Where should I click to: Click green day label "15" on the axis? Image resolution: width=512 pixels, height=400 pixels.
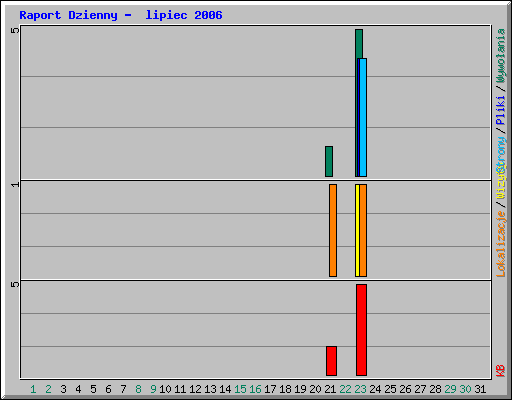click(x=240, y=389)
